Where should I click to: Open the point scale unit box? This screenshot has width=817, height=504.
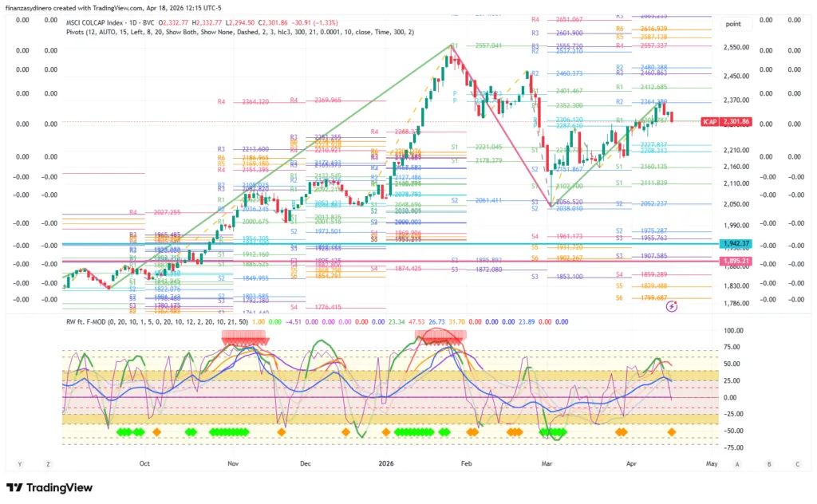(x=733, y=25)
